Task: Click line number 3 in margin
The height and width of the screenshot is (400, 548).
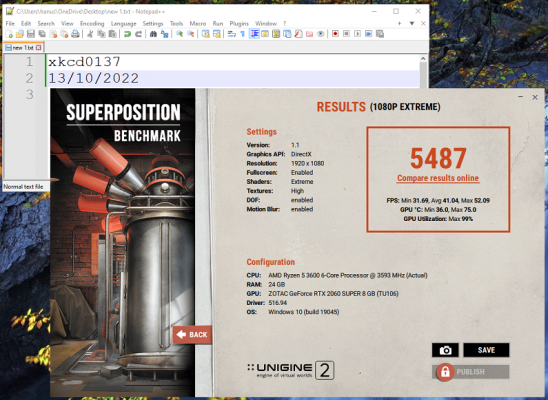Action: coord(29,94)
